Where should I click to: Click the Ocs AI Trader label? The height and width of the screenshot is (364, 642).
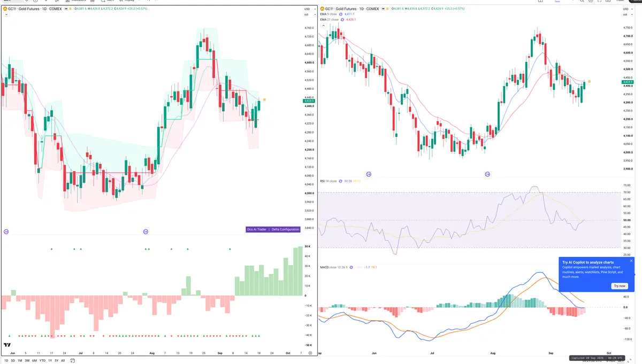click(257, 229)
